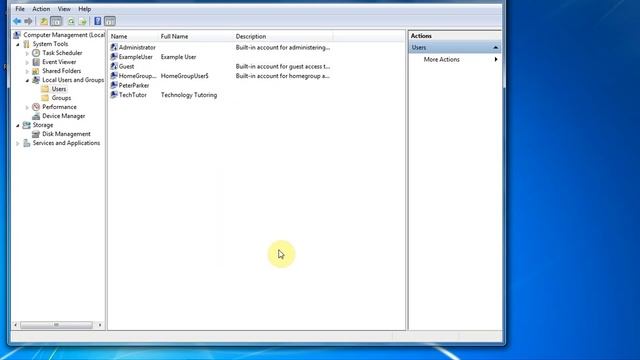Click the PeterParker account icon
640x360 pixels.
pos(114,85)
